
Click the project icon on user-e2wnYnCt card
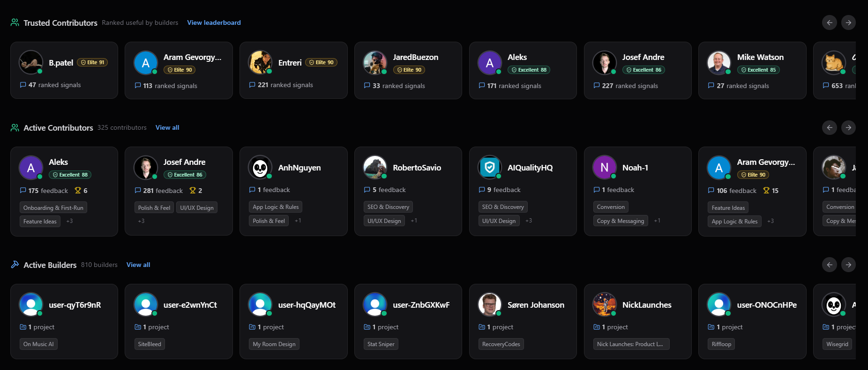click(x=138, y=327)
